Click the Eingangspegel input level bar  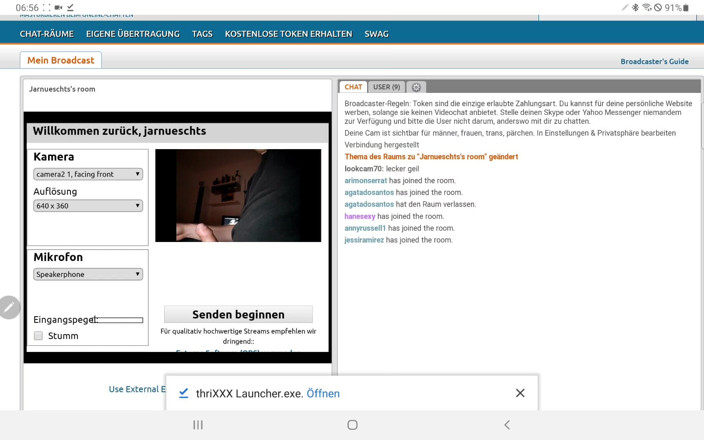point(120,320)
